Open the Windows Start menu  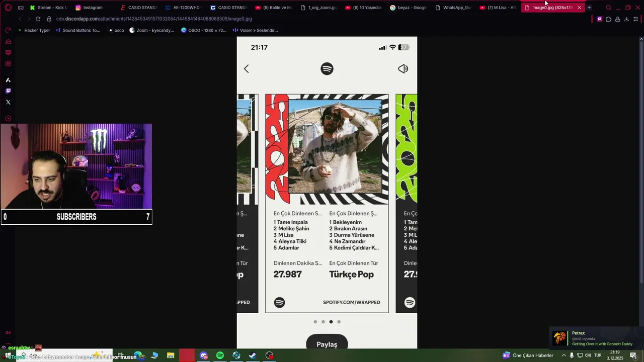pyautogui.click(x=8, y=355)
